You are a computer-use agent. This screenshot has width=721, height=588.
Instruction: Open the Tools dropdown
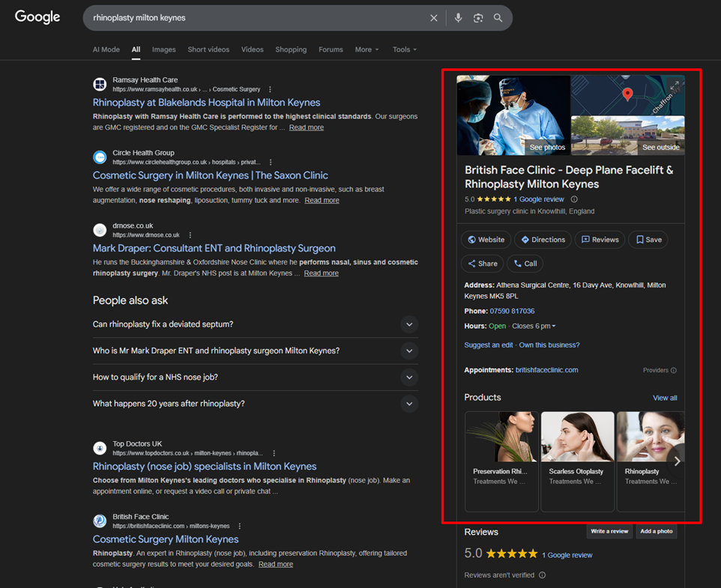[405, 49]
